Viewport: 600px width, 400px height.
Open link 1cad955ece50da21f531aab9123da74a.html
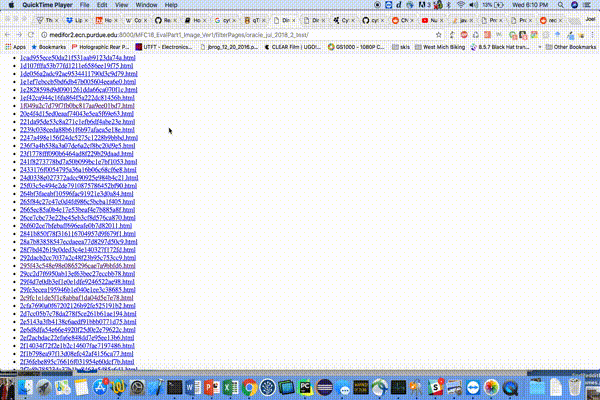[x=77, y=60]
